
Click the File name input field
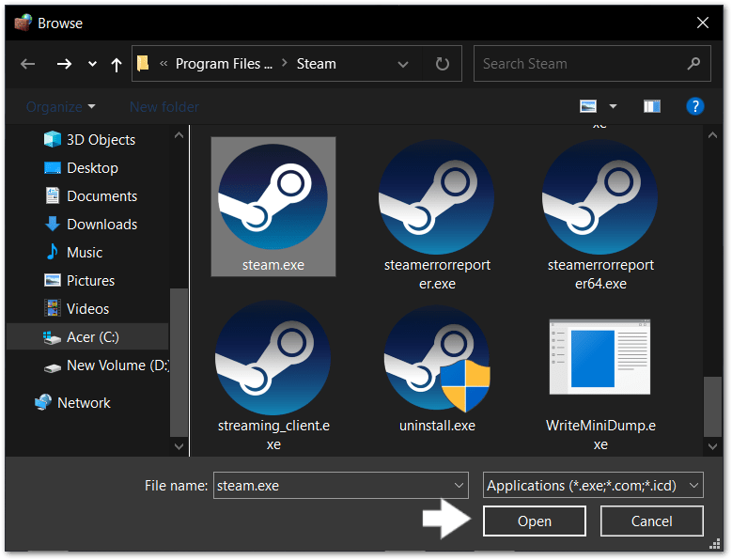coord(341,486)
